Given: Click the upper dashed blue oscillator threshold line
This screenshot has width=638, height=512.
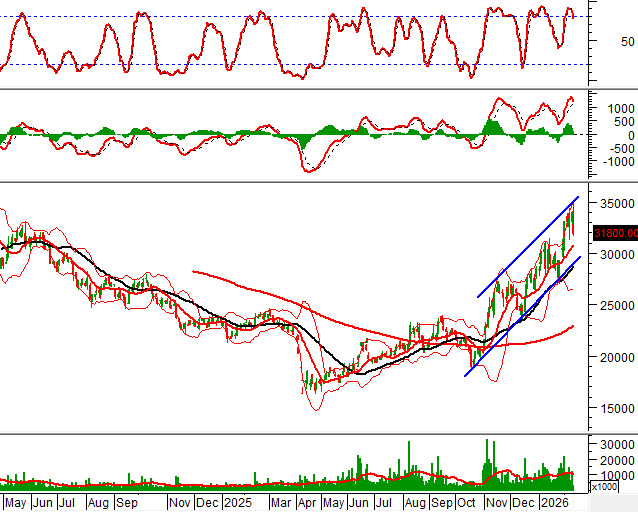Looking at the screenshot, I should click(x=200, y=16).
